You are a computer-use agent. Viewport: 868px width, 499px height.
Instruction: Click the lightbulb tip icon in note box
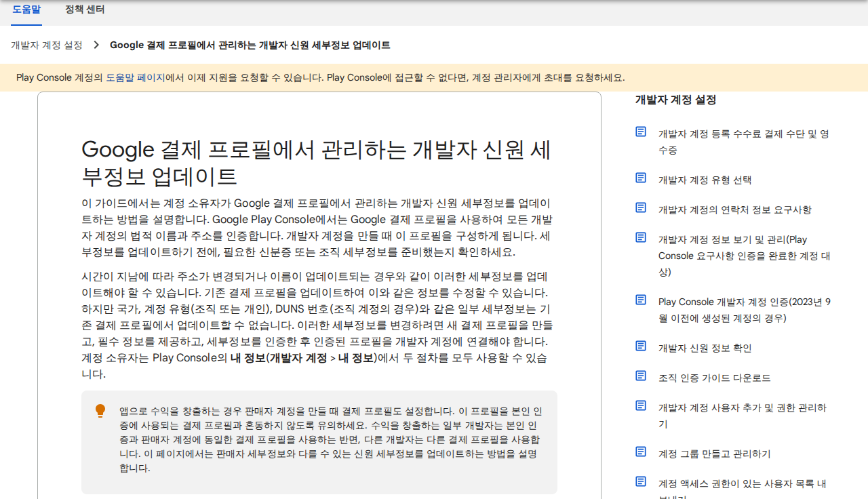(100, 411)
